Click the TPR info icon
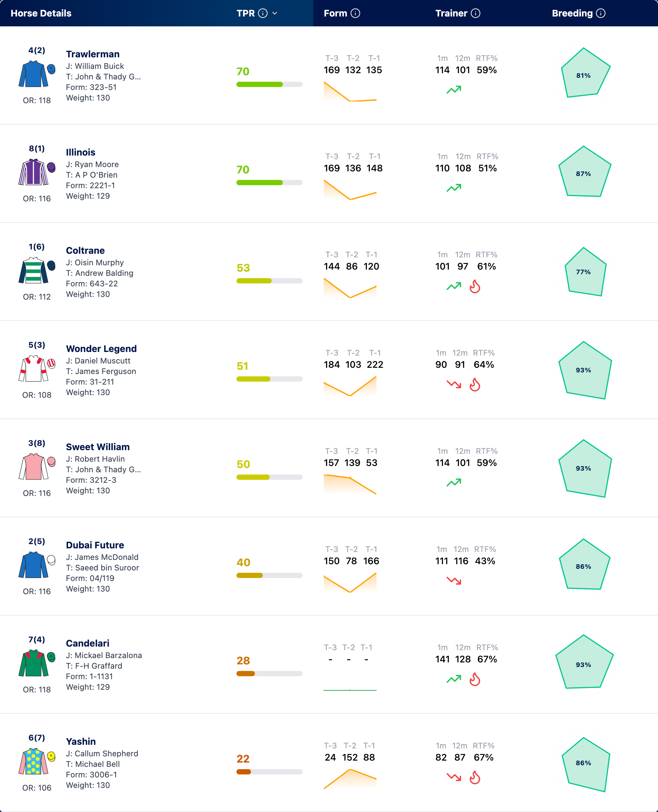The image size is (658, 812). tap(263, 13)
